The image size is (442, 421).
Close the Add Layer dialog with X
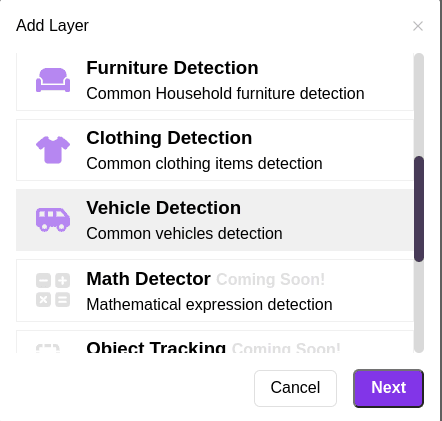click(x=418, y=26)
